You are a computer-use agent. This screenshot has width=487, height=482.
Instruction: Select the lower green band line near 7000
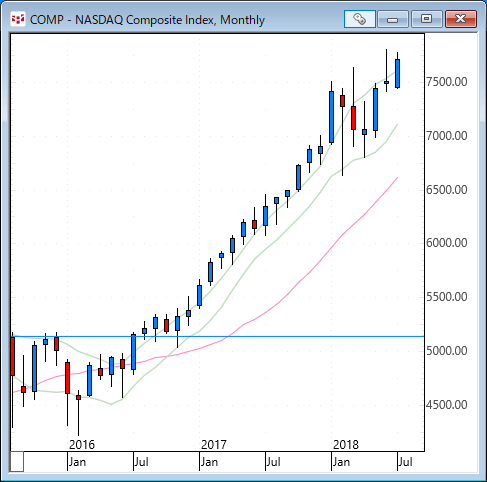point(387,141)
